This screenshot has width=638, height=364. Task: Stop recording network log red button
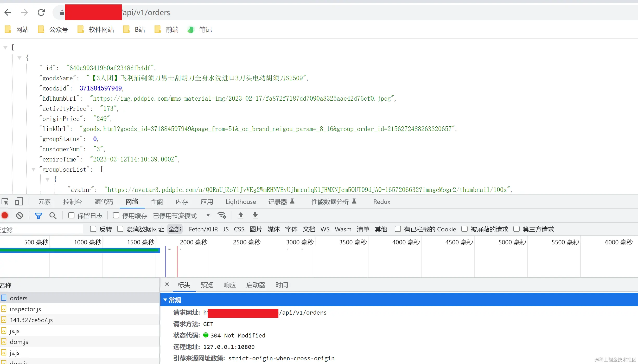click(5, 216)
